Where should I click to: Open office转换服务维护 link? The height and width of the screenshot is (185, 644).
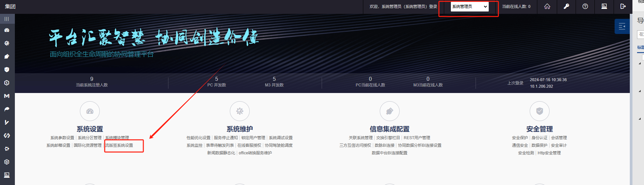click(x=255, y=153)
